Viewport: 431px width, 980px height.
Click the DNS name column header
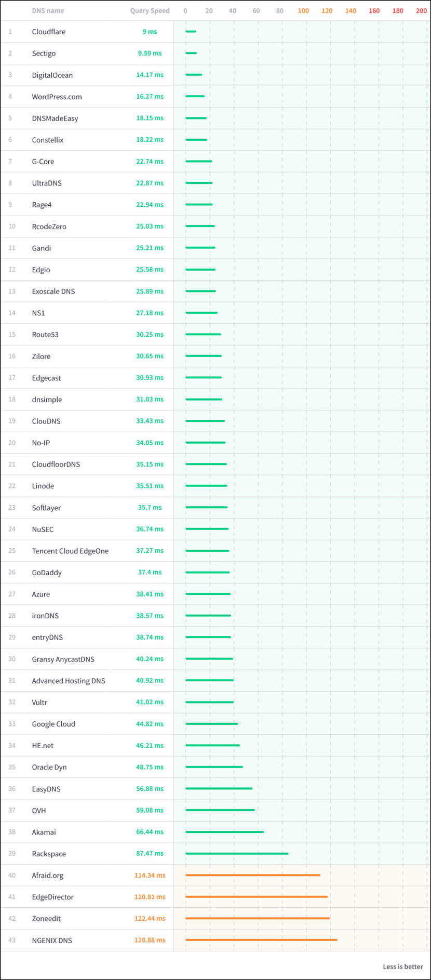pos(48,10)
